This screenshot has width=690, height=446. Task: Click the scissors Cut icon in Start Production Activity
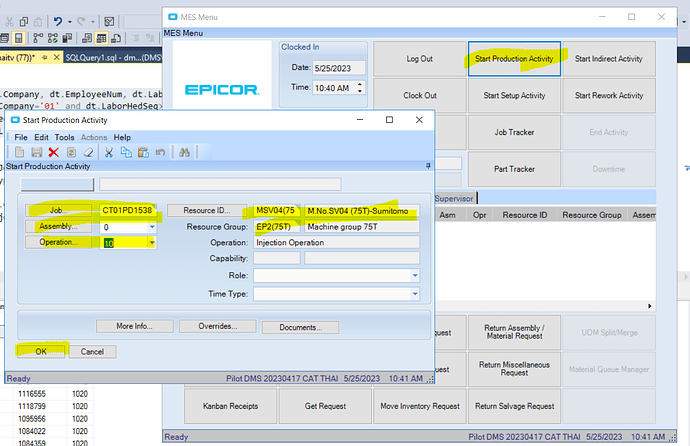coord(109,152)
